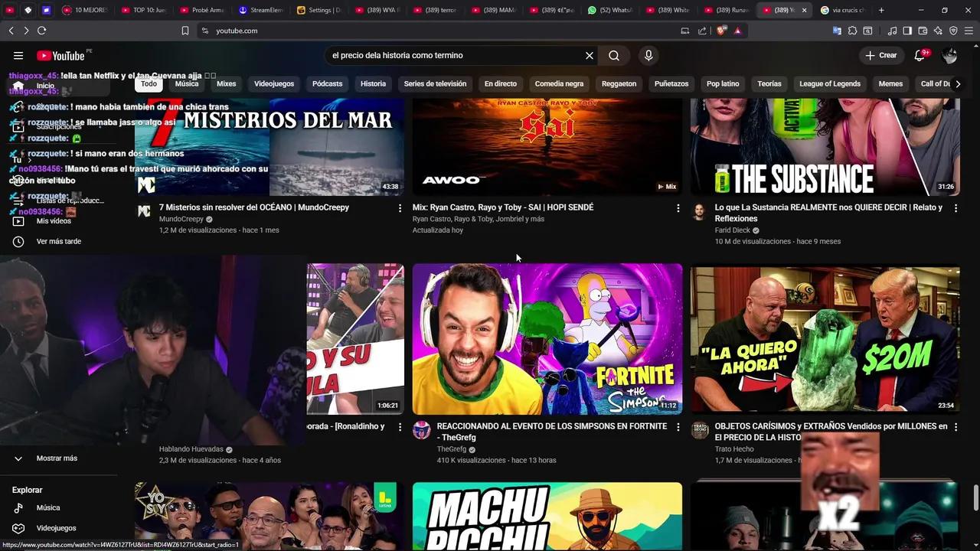Select the Puñetazos filter chip
This screenshot has width=980, height=551.
coord(671,83)
